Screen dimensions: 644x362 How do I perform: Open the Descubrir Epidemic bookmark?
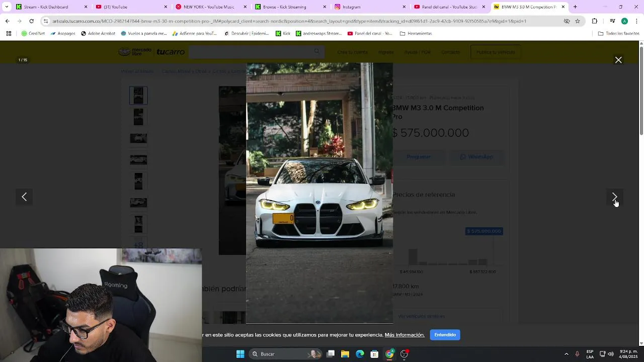click(246, 33)
